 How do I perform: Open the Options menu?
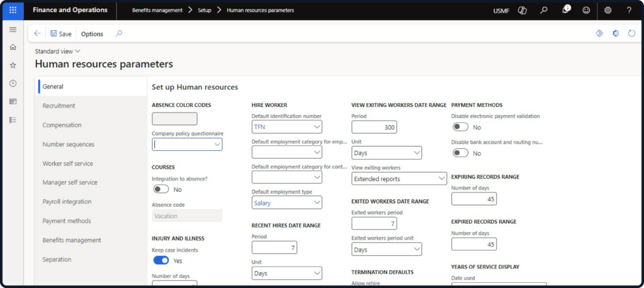92,34
